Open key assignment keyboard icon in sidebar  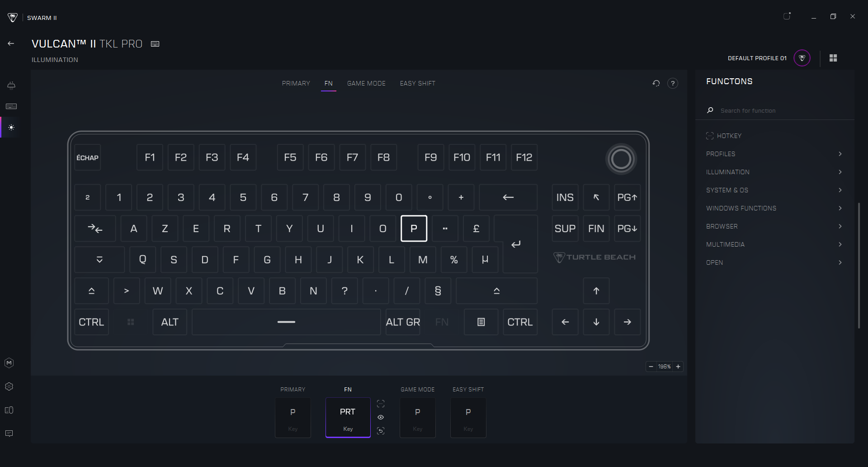coord(11,106)
